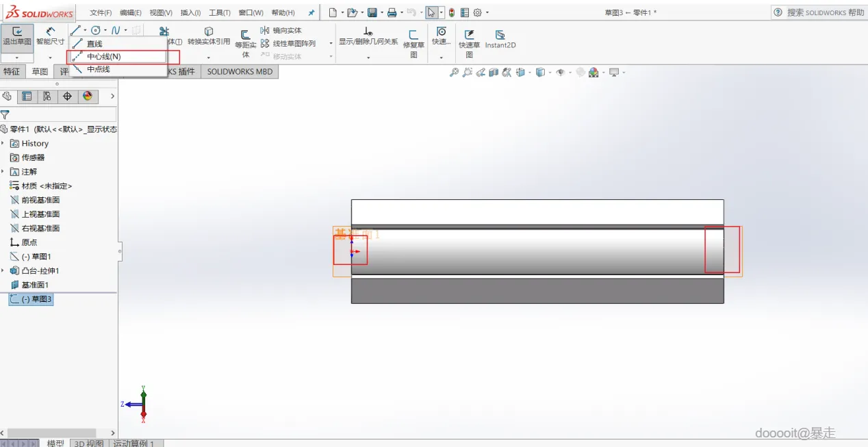Click the Open file icon
This screenshot has width=868, height=447.
coord(352,12)
